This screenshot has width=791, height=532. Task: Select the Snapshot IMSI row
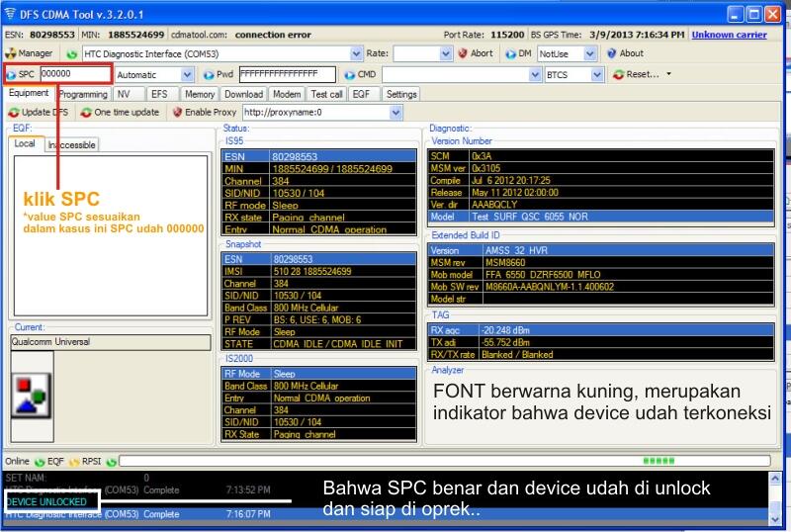(319, 272)
